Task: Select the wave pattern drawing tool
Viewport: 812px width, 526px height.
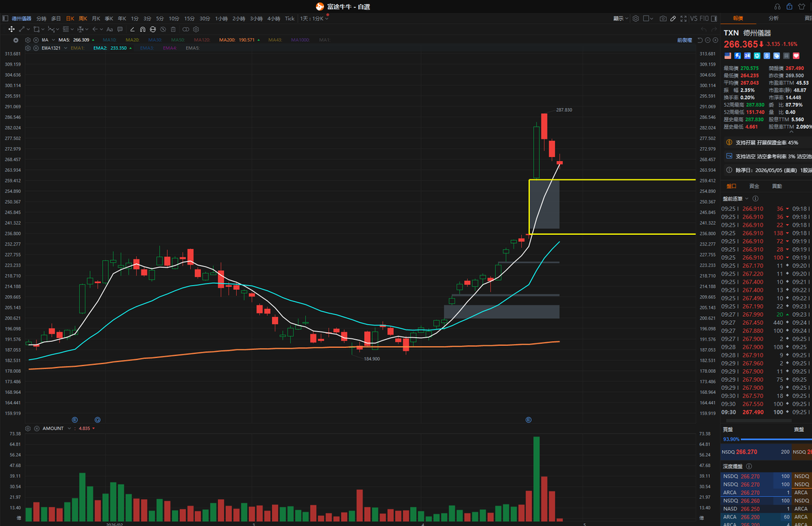Action: pyautogui.click(x=51, y=29)
